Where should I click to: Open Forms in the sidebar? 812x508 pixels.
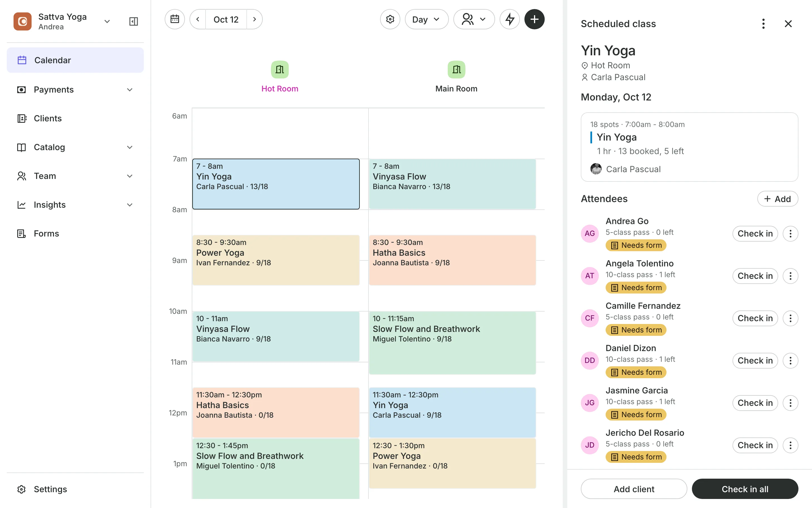pos(75,233)
